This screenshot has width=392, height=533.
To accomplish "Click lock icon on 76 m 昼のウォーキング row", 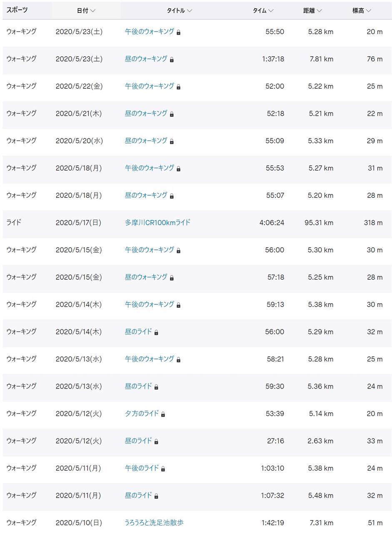I will pos(172,60).
